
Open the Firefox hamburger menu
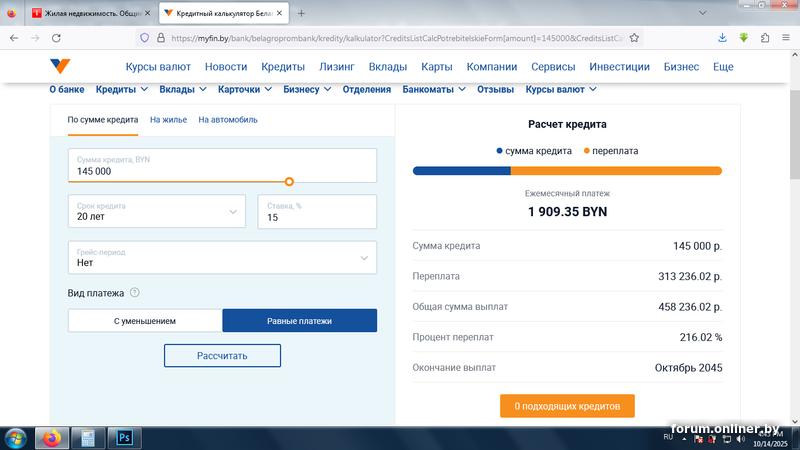(786, 38)
